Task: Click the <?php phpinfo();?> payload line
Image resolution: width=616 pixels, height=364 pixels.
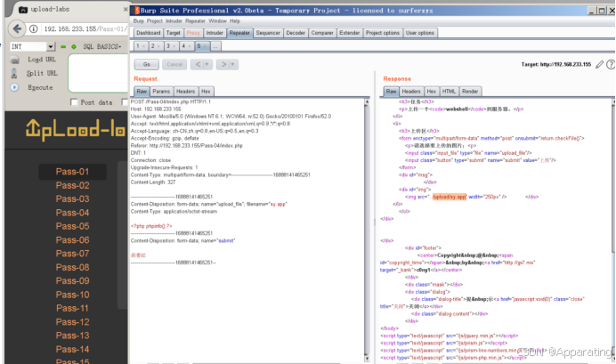Action: click(151, 226)
